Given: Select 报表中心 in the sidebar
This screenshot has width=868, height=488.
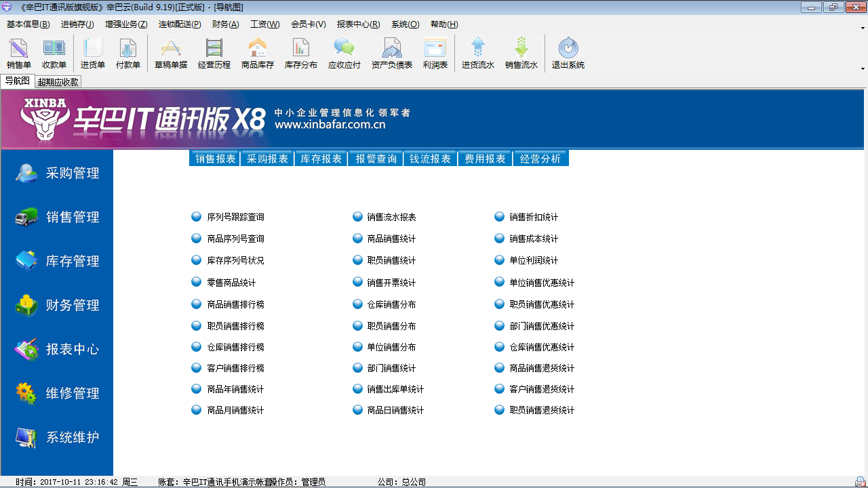Looking at the screenshot, I should [x=57, y=350].
